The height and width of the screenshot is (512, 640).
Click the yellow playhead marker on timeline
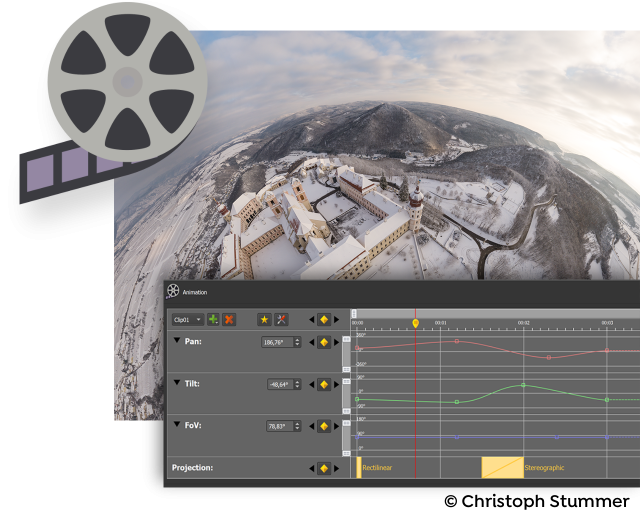pyautogui.click(x=416, y=323)
